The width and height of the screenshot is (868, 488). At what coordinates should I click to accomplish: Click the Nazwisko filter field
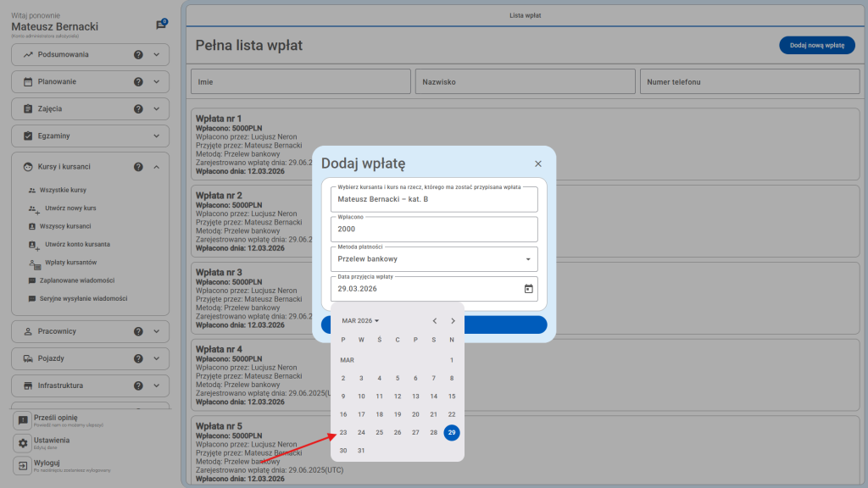tap(524, 82)
